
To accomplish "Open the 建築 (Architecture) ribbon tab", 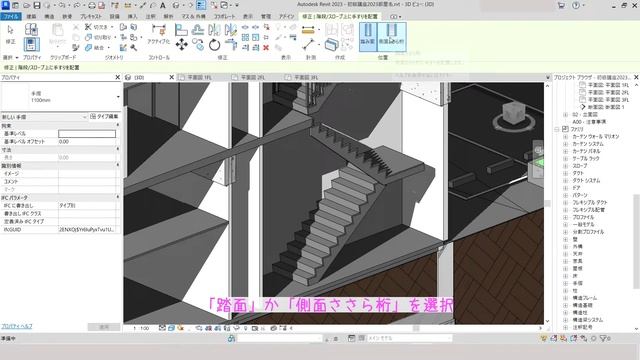I will coord(31,16).
